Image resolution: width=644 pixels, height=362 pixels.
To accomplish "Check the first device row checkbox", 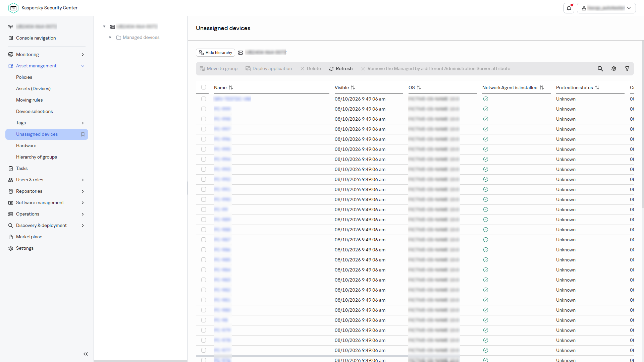I will [204, 99].
